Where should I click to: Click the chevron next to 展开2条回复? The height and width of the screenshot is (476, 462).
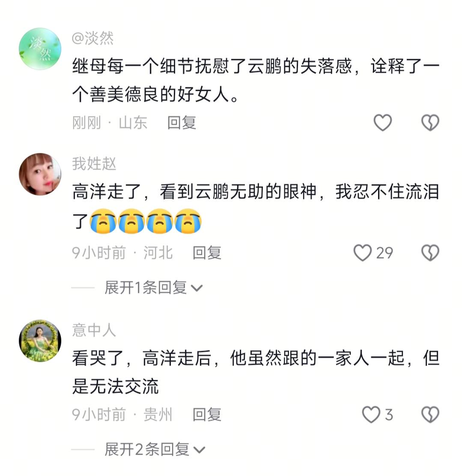tap(199, 450)
